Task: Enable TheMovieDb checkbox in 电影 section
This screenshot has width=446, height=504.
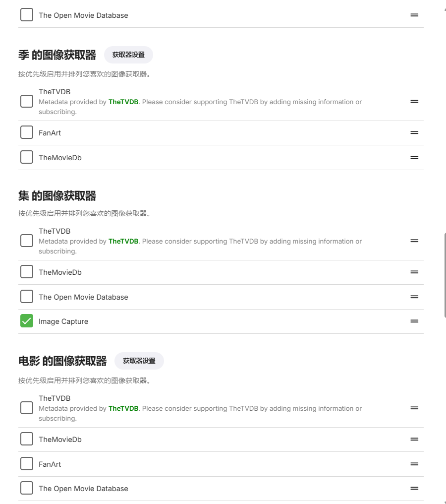Action: (27, 439)
